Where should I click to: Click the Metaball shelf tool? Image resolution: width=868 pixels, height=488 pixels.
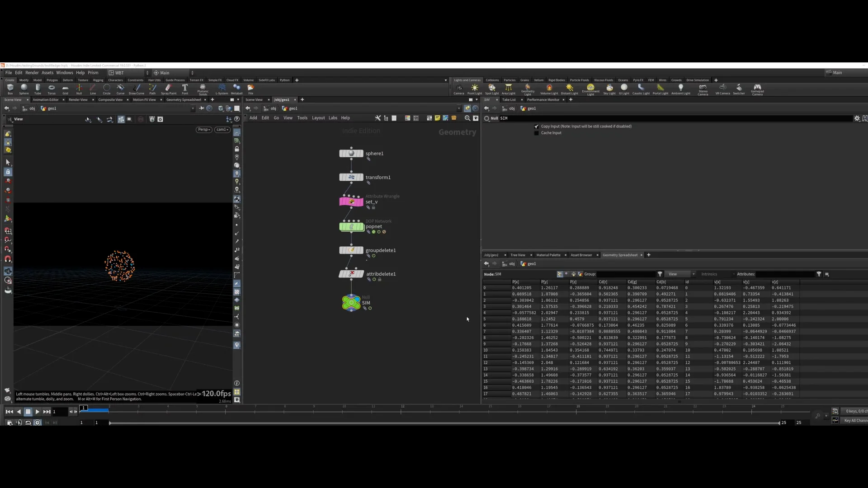(236, 89)
